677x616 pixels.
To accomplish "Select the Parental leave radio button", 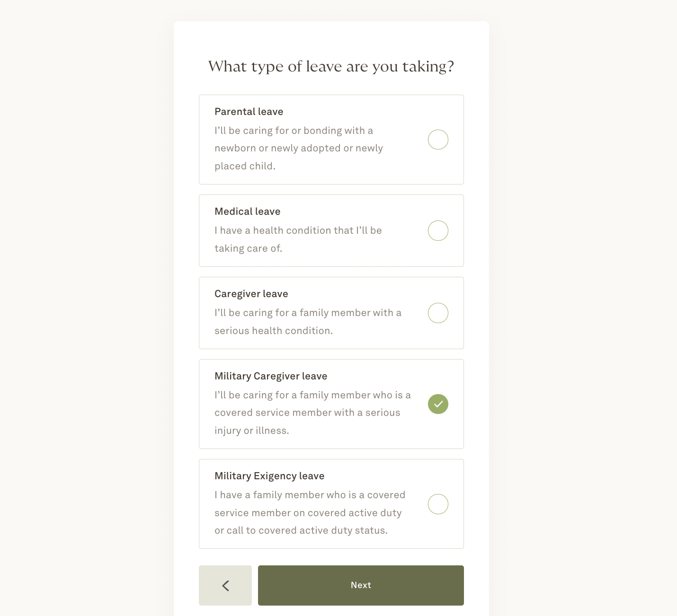I will click(438, 140).
